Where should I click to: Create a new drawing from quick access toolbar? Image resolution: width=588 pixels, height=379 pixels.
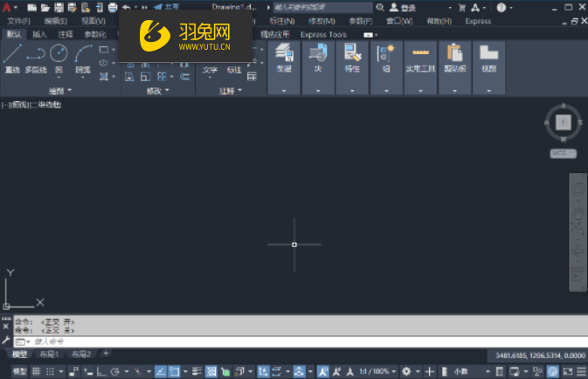(x=31, y=7)
